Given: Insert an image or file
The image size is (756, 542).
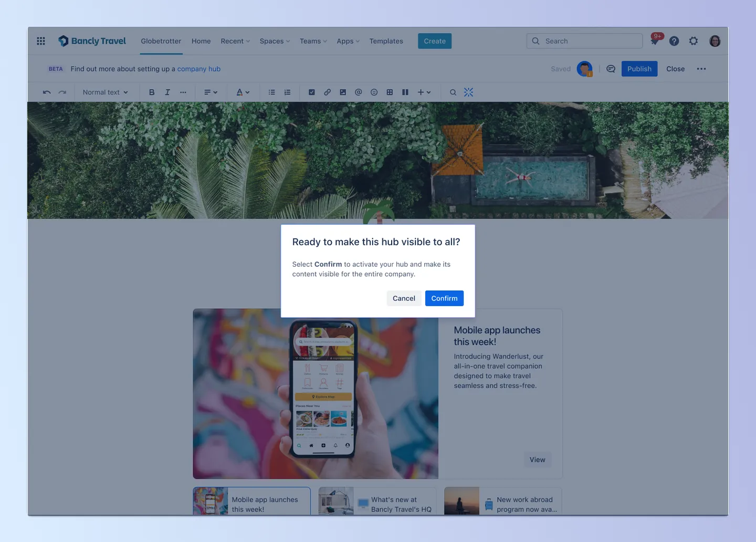Looking at the screenshot, I should (343, 92).
